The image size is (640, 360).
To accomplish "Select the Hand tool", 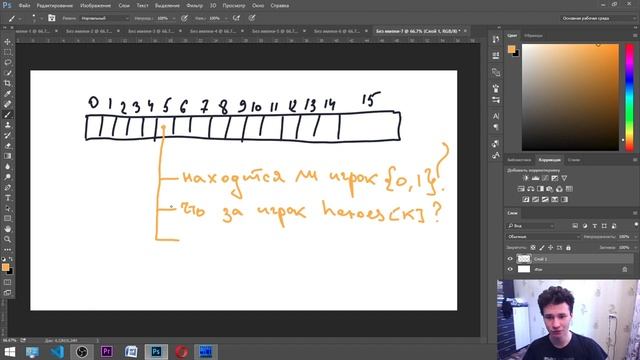I will [7, 229].
